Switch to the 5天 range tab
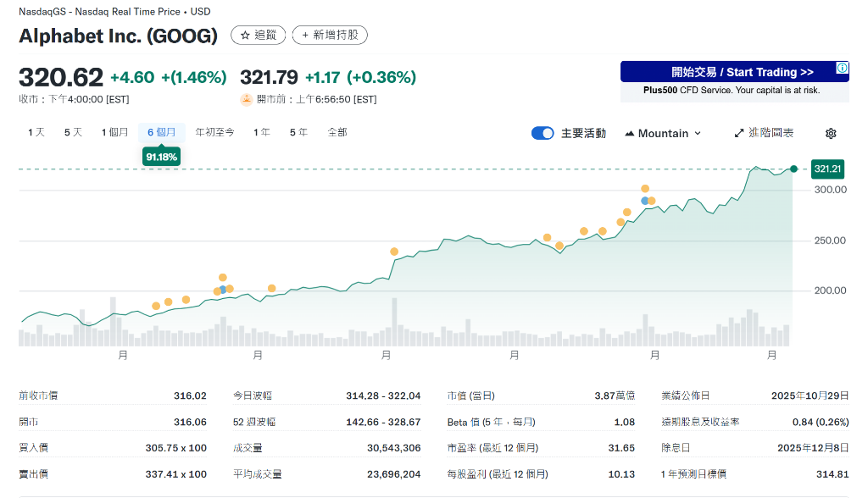 coord(73,132)
